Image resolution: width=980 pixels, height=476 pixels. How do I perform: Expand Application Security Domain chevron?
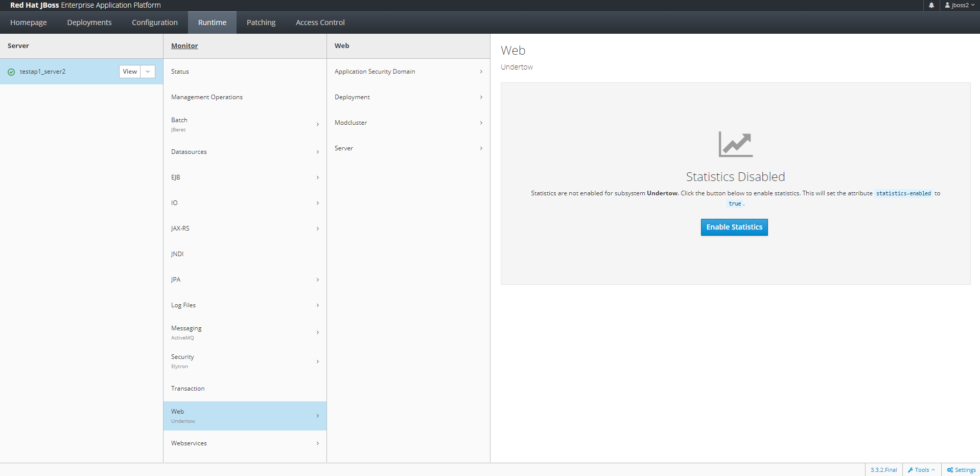[481, 72]
